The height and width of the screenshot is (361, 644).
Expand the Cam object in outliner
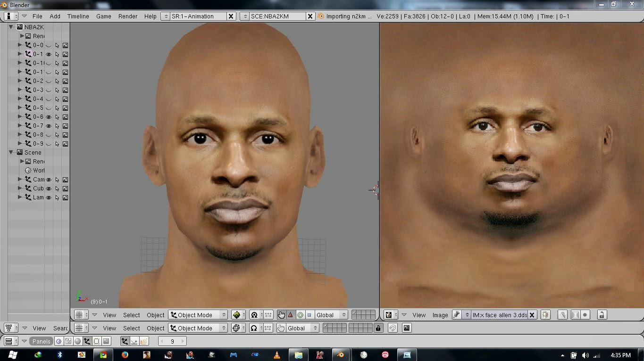click(x=20, y=179)
